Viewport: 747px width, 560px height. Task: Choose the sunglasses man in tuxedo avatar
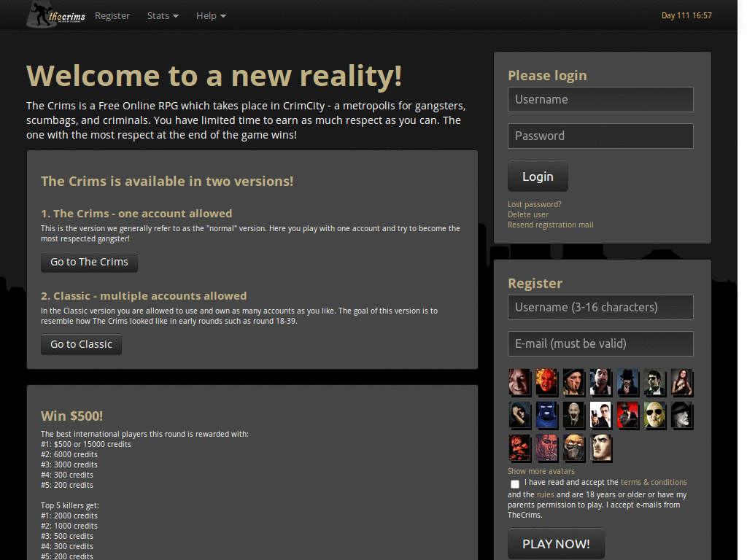[x=654, y=382]
